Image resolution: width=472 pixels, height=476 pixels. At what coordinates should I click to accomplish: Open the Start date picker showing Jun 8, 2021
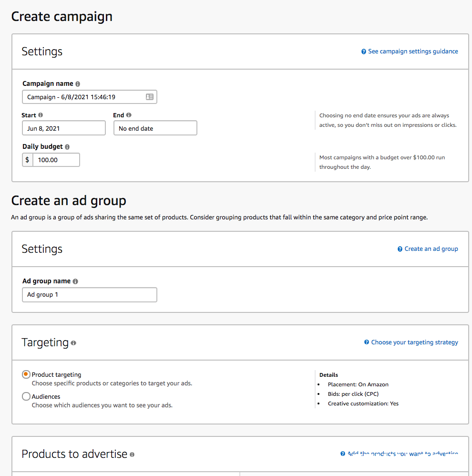click(64, 128)
